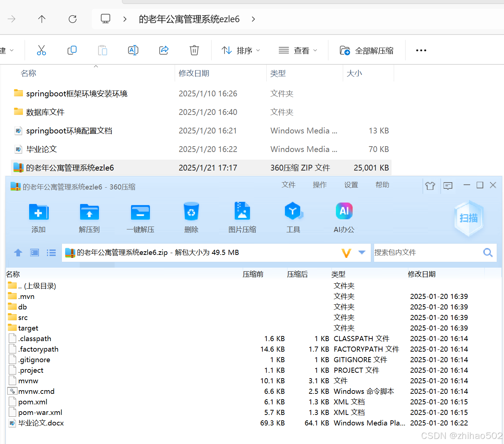Click the Explorer Forward arrow button
504x444 pixels.
(12, 19)
